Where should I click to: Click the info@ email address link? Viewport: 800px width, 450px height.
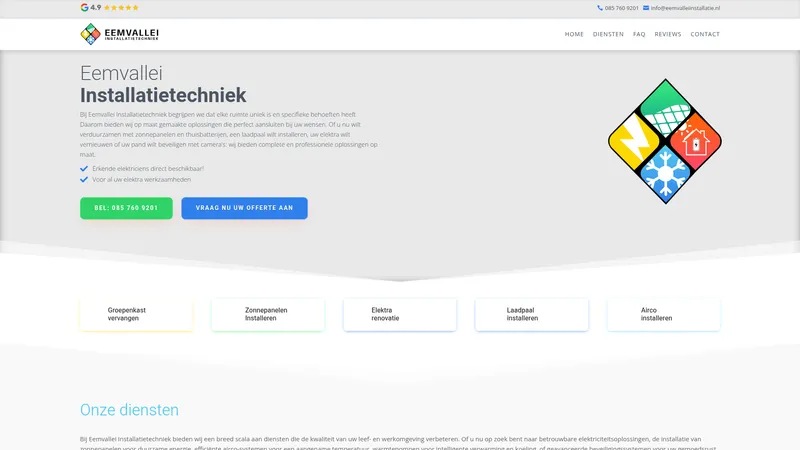[685, 8]
